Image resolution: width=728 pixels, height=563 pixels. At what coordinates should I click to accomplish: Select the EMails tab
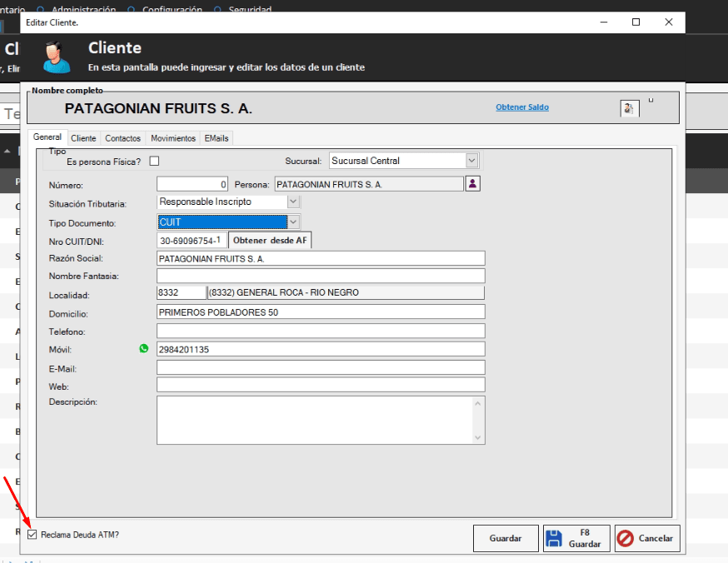tap(217, 138)
